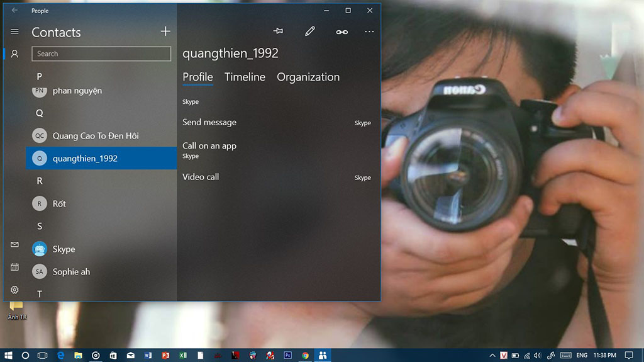Viewport: 644px width, 362px height.
Task: Open the more options ellipsis menu
Action: pos(369,31)
